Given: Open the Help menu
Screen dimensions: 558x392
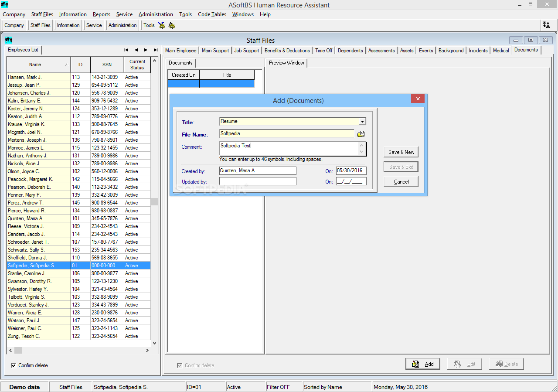Looking at the screenshot, I should [265, 14].
